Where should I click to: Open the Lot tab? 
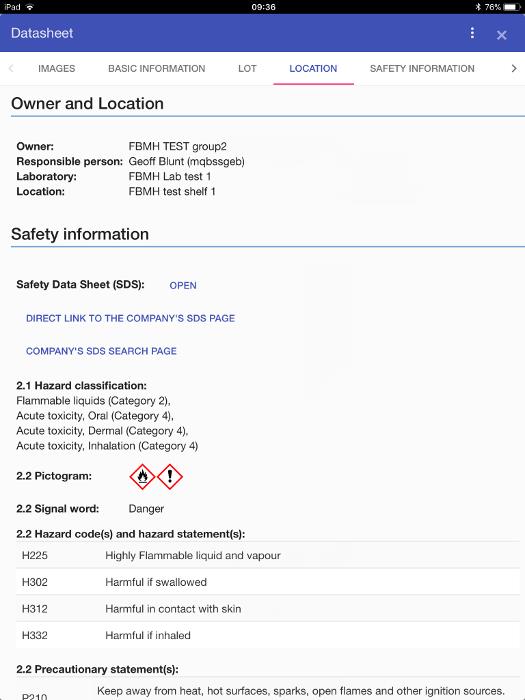pos(247,68)
